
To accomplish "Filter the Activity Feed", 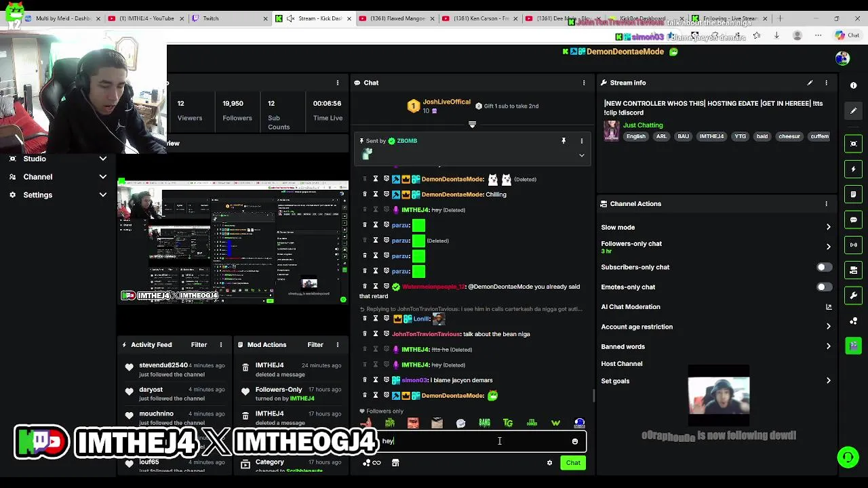I will pos(199,345).
